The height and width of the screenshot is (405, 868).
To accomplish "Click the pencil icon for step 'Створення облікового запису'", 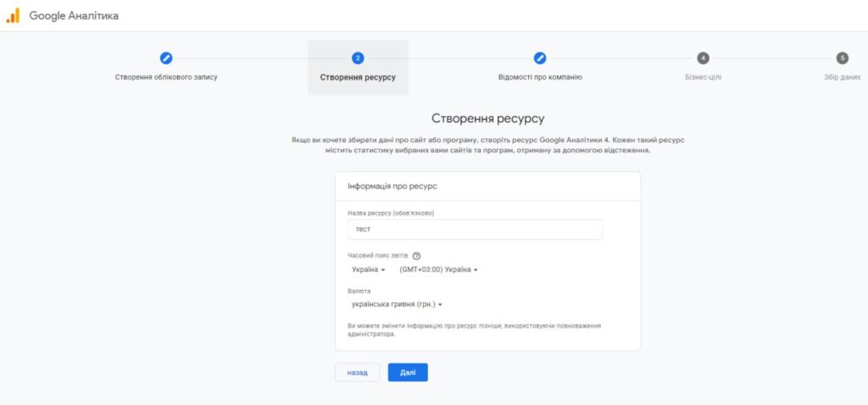I will (166, 58).
